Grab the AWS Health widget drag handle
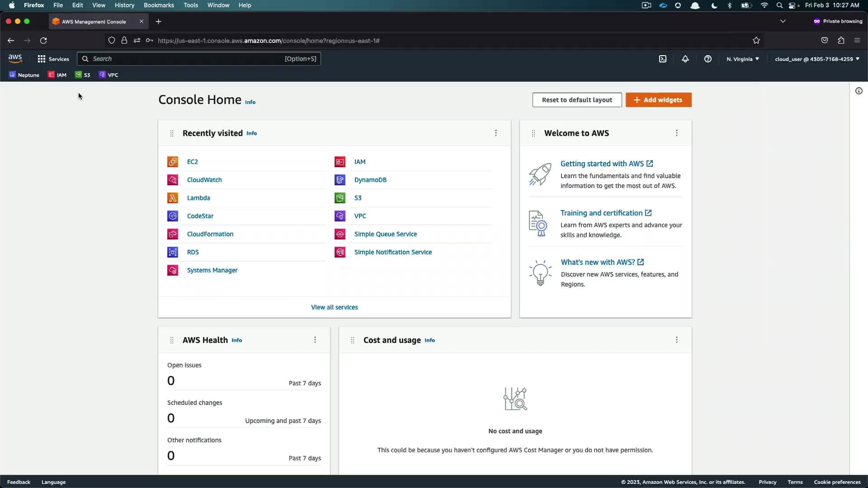The width and height of the screenshot is (868, 488). pyautogui.click(x=172, y=340)
